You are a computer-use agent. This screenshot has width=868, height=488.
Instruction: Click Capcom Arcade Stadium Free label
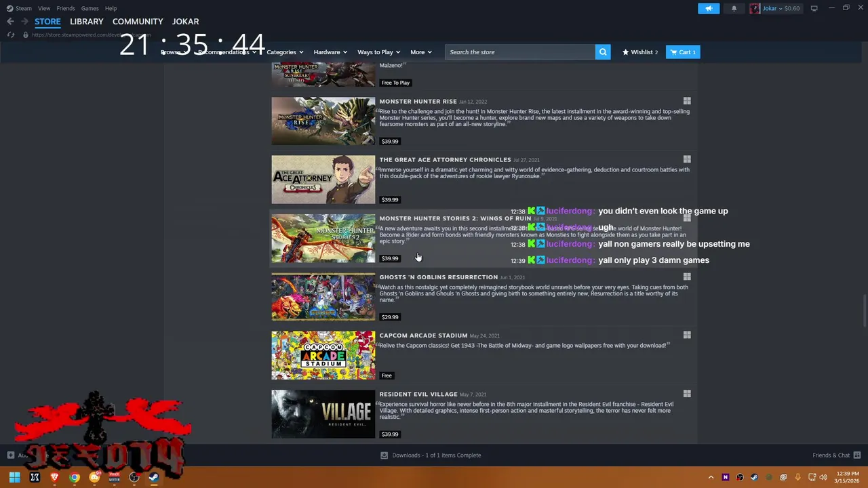387,375
